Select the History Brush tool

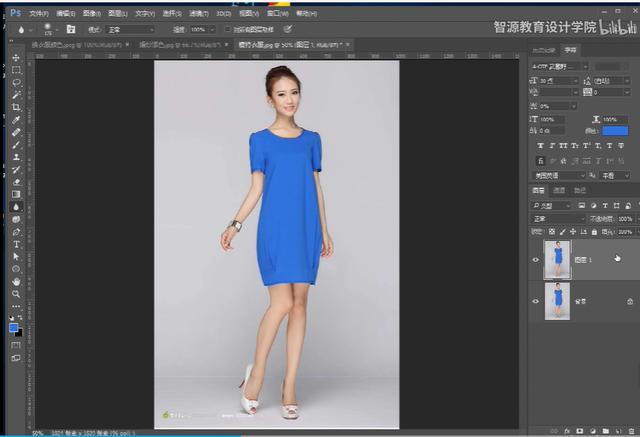pos(16,169)
